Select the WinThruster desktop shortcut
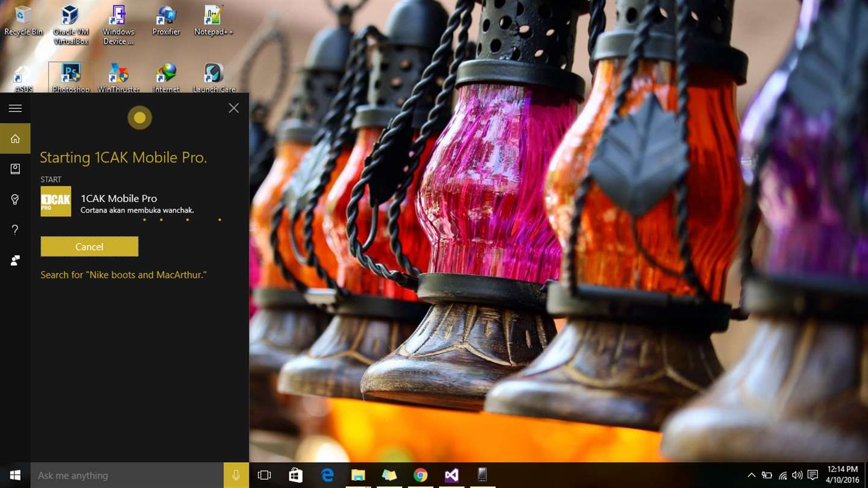This screenshot has width=868, height=488. click(118, 78)
